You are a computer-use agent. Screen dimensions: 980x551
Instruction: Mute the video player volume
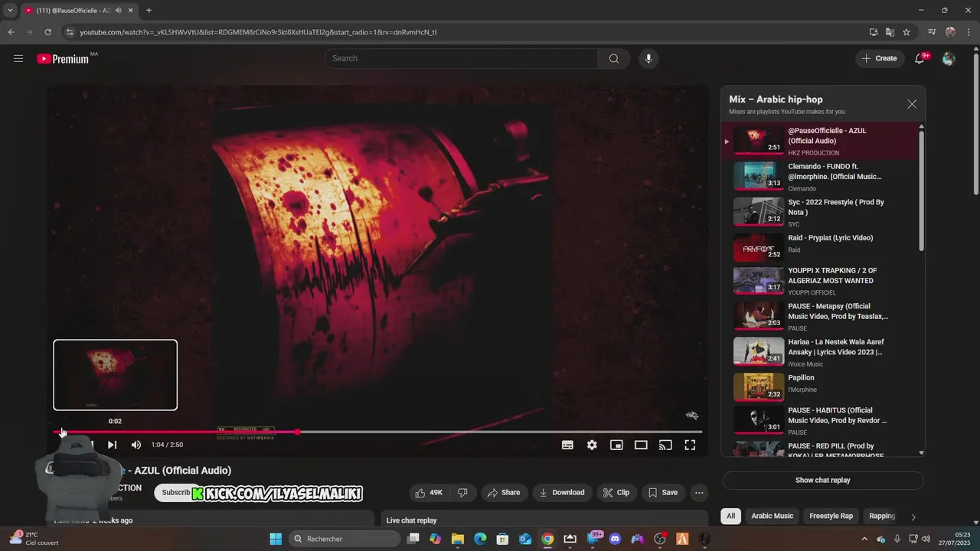tap(136, 445)
